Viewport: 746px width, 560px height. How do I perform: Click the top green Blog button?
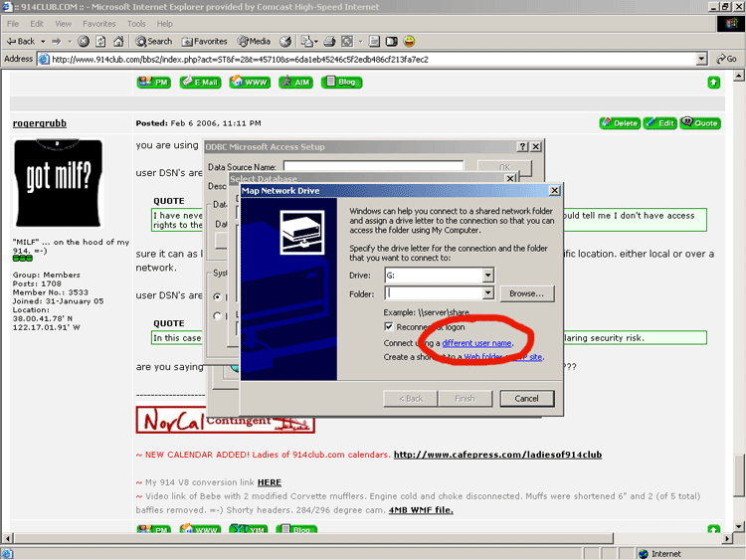[x=341, y=83]
